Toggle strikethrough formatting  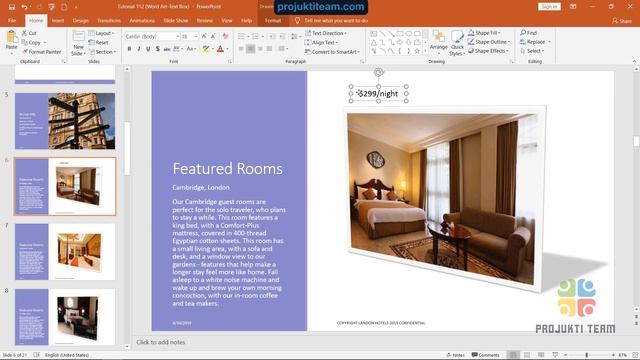(167, 49)
